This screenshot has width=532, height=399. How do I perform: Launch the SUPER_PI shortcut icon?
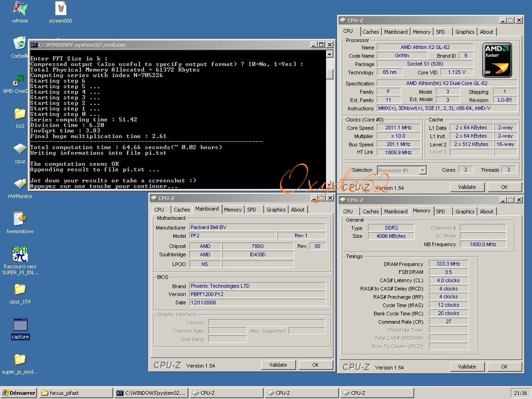tap(20, 254)
